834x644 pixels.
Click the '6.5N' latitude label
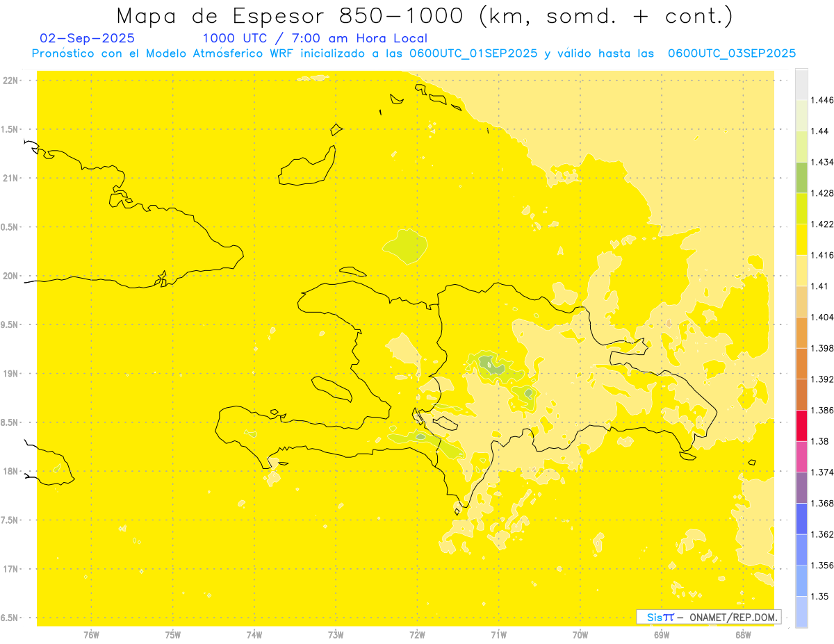click(10, 618)
